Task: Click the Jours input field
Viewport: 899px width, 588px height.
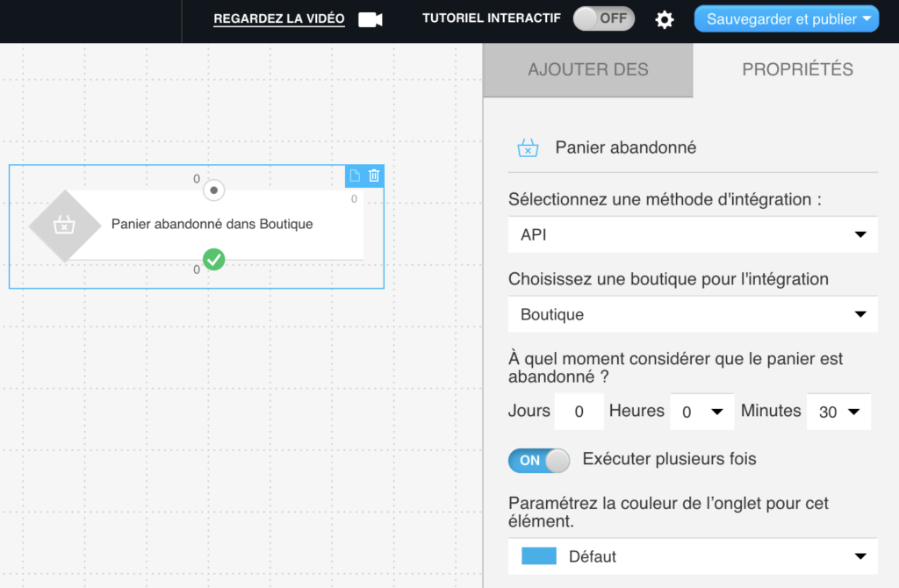Action: point(579,412)
